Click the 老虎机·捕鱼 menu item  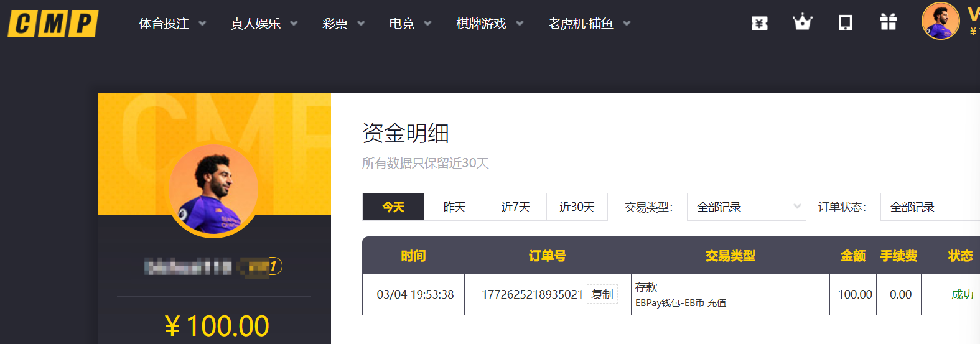[589, 24]
